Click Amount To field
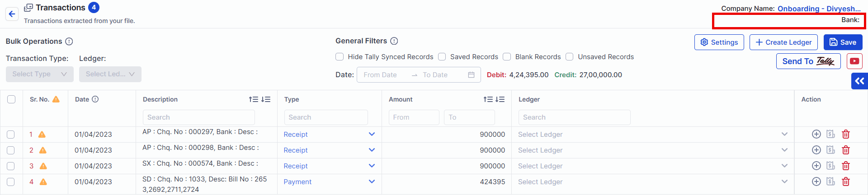Viewport: 868px width, 195px height. (469, 117)
